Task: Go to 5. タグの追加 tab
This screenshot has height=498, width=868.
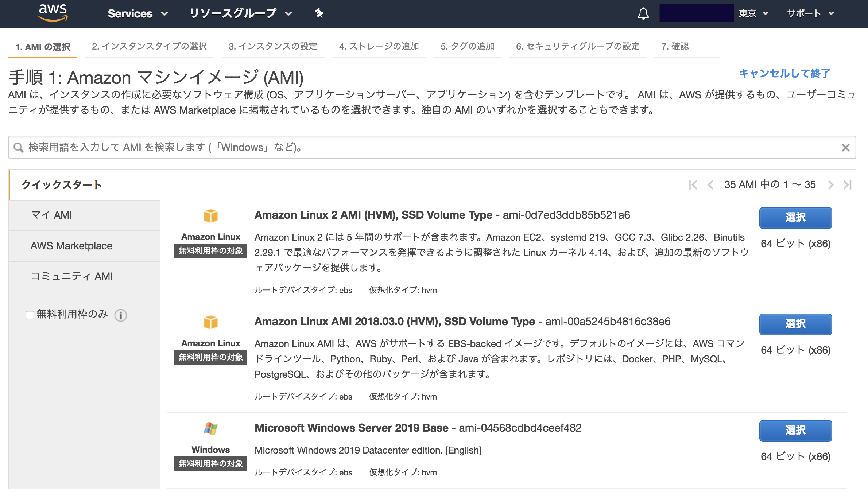Action: 467,46
